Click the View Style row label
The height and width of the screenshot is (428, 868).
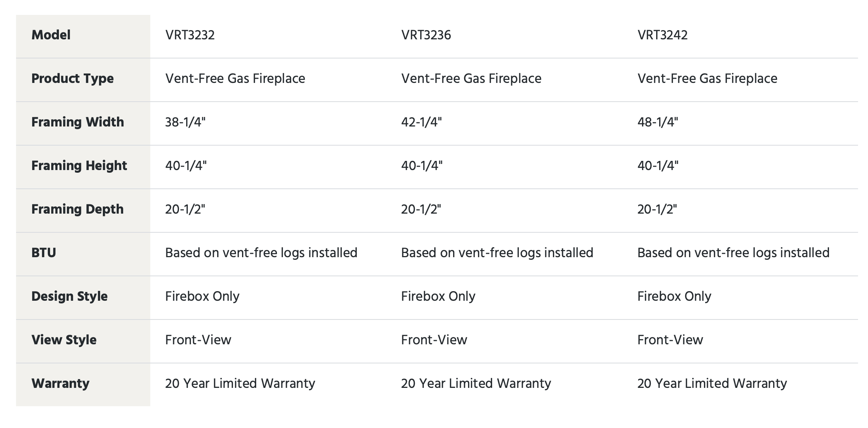pos(64,340)
